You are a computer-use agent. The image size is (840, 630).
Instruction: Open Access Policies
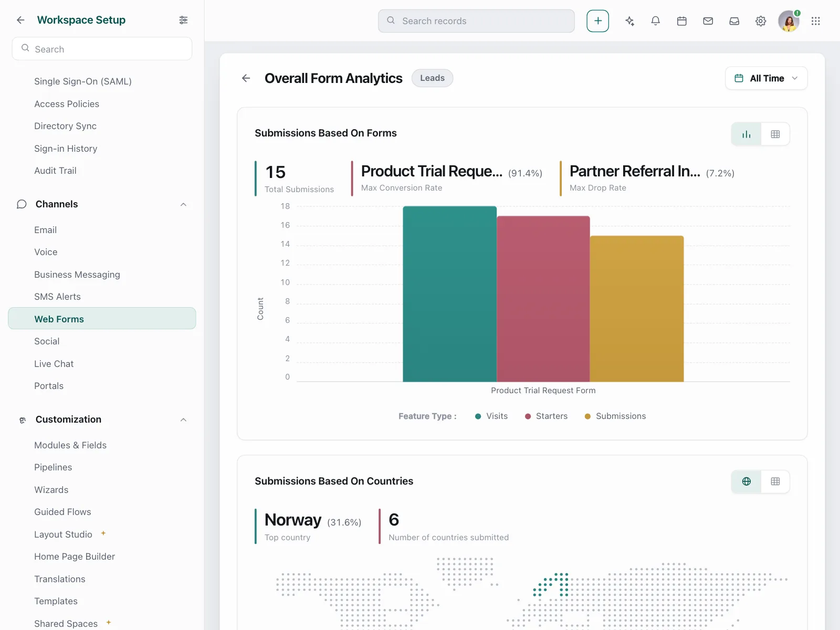click(67, 104)
